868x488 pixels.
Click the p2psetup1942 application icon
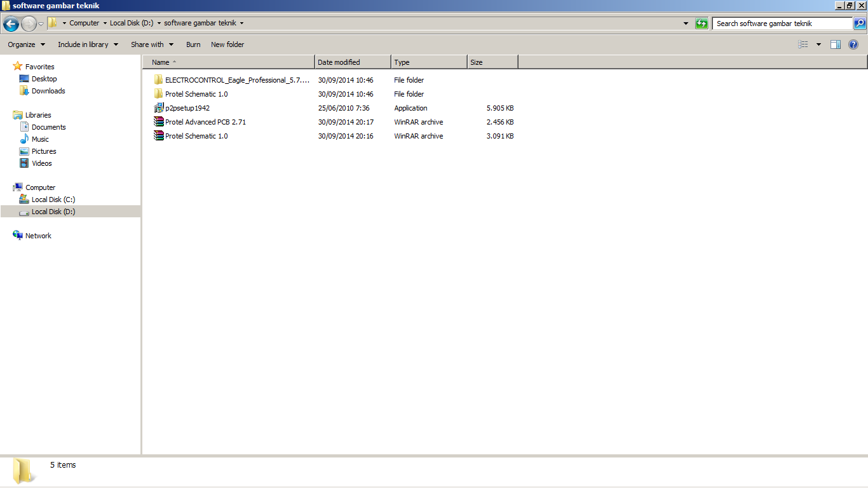(x=158, y=108)
